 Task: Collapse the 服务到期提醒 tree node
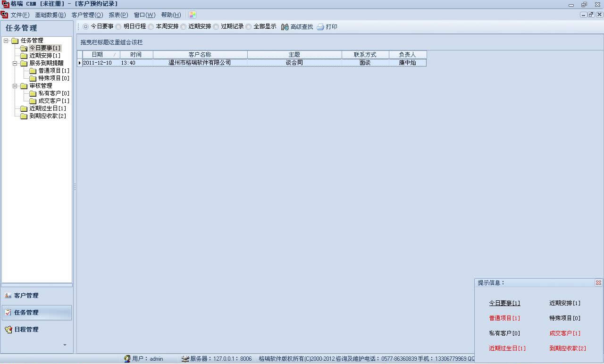15,63
